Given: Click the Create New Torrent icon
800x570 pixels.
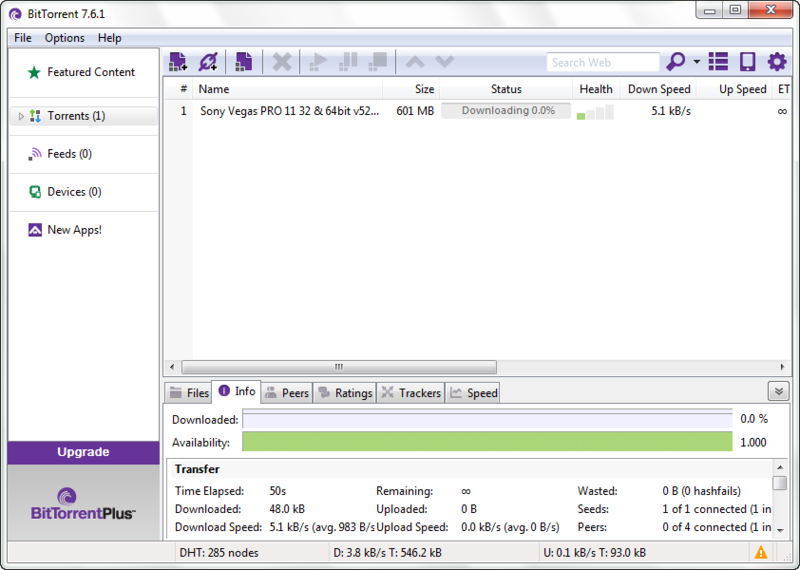Looking at the screenshot, I should [243, 62].
